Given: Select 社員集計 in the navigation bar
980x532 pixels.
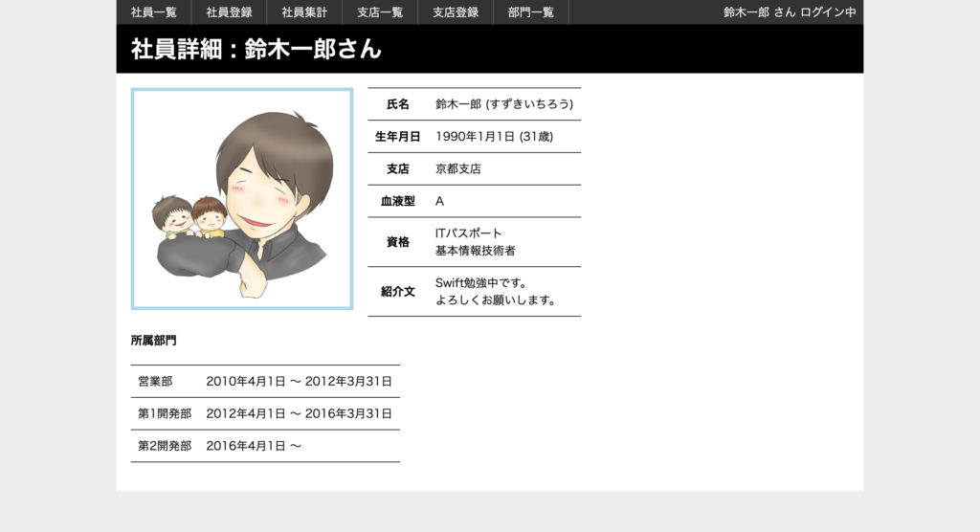Looking at the screenshot, I should point(304,12).
